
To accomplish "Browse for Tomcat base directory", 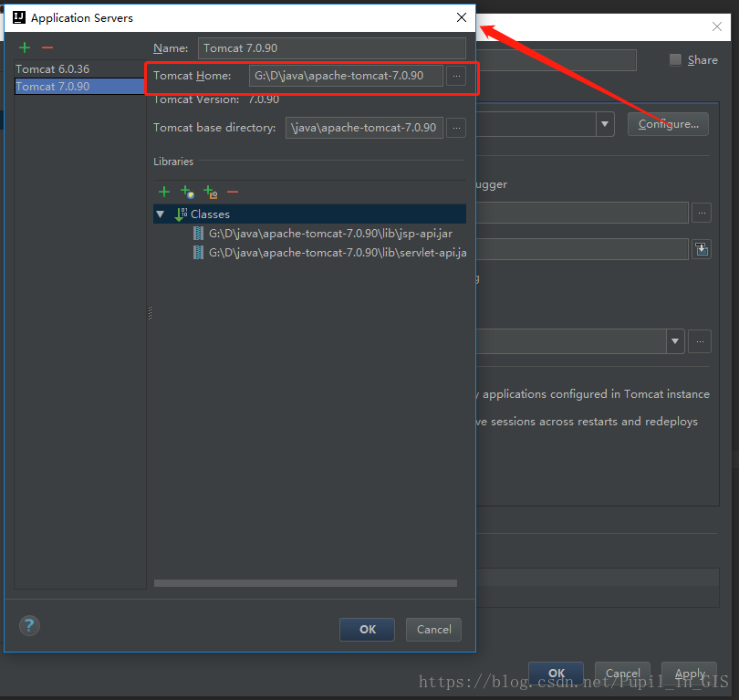I will (x=456, y=128).
